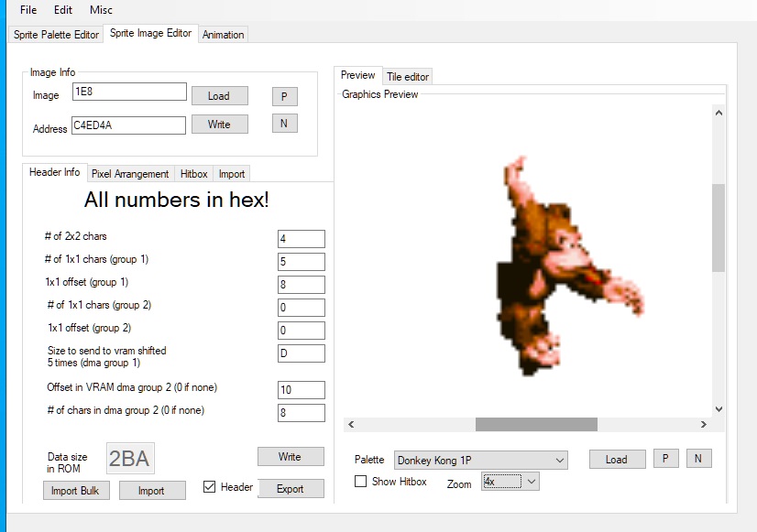Click the preview right scroll arrow
The width and height of the screenshot is (757, 532).
[703, 425]
